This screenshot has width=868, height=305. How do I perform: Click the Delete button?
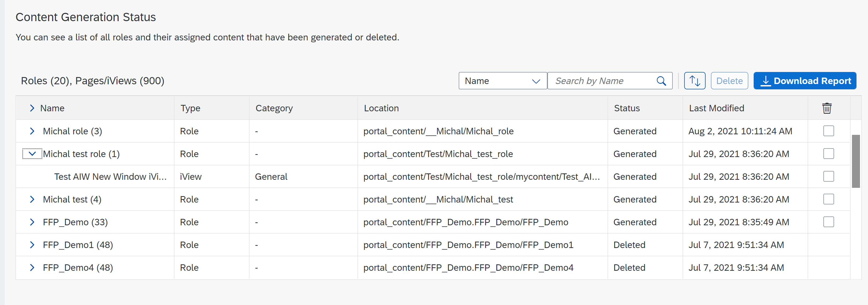pyautogui.click(x=729, y=81)
